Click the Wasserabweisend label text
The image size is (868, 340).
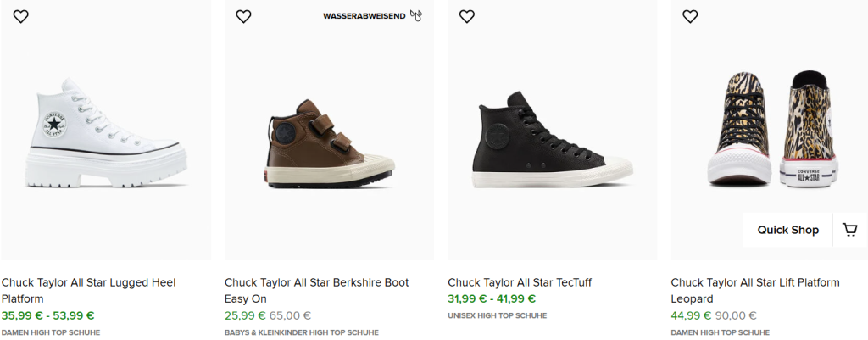364,16
